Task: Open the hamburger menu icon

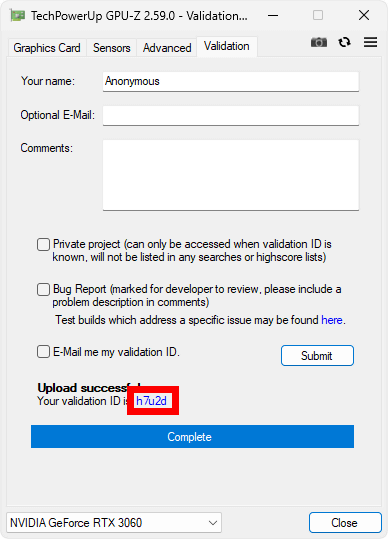Action: click(x=370, y=42)
